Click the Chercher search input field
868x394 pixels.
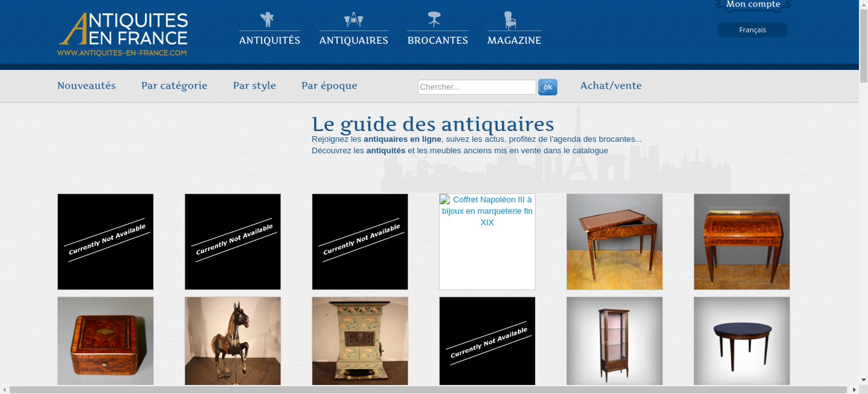pyautogui.click(x=477, y=87)
